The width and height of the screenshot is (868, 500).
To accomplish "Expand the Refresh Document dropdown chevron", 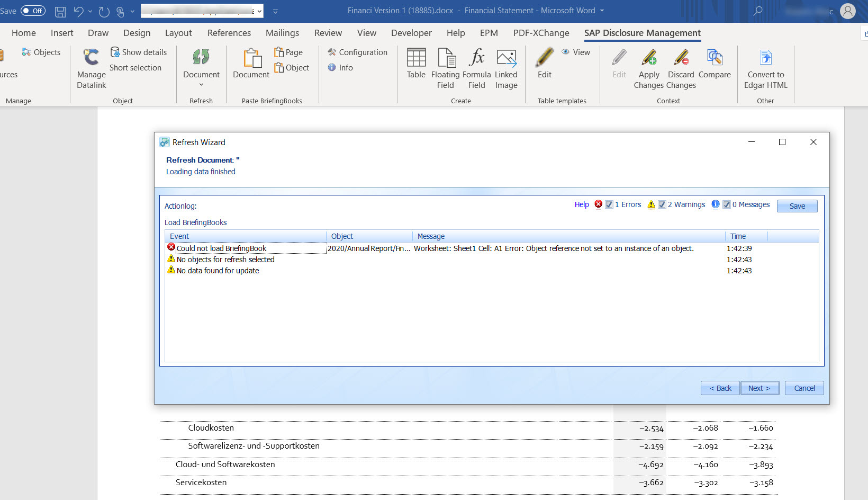I will tap(201, 85).
